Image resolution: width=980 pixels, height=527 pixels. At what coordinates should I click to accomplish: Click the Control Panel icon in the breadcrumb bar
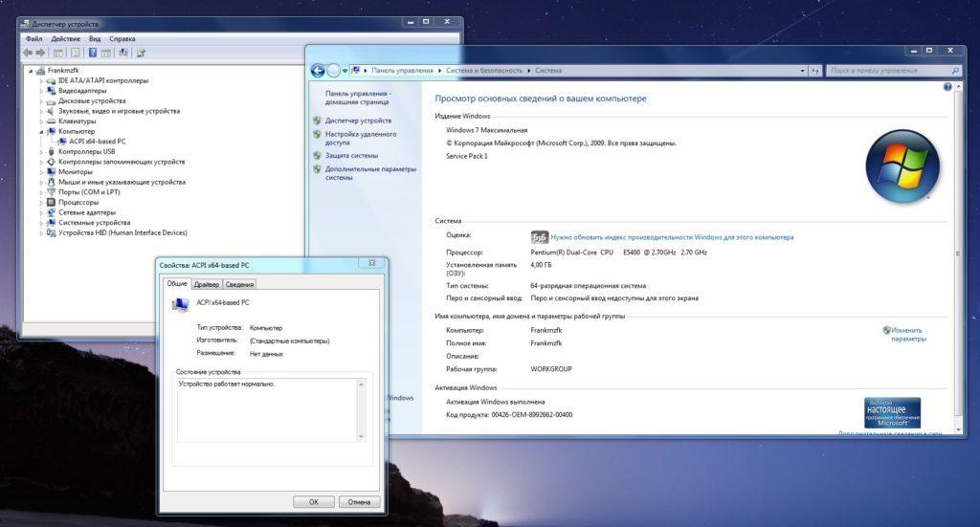[x=356, y=71]
